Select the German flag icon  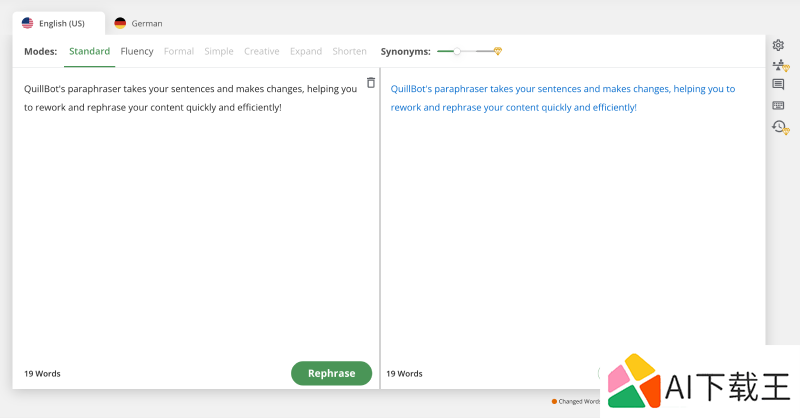(120, 23)
